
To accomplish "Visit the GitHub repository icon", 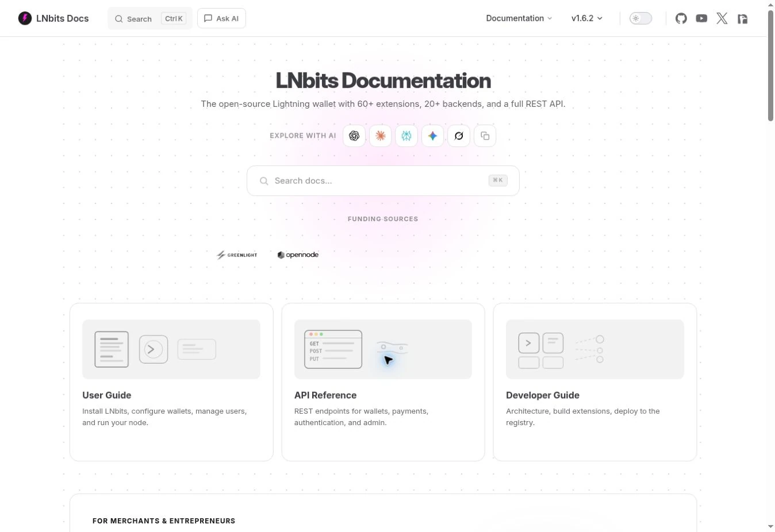I will tap(681, 18).
